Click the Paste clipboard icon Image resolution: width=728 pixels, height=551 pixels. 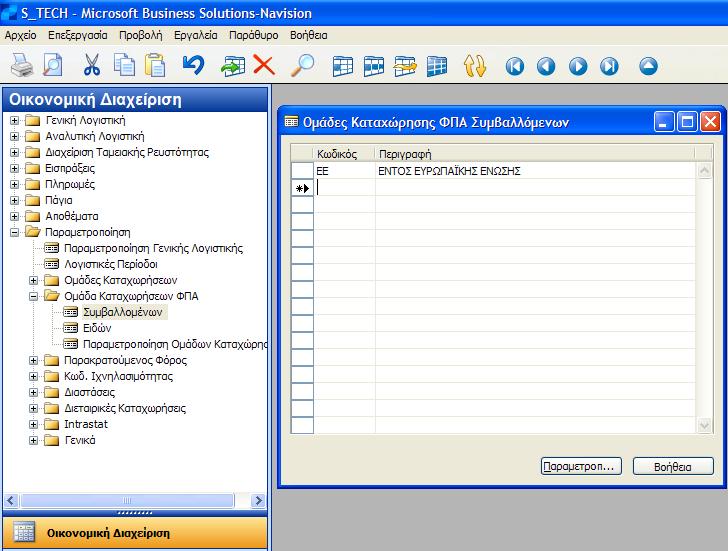[155, 65]
